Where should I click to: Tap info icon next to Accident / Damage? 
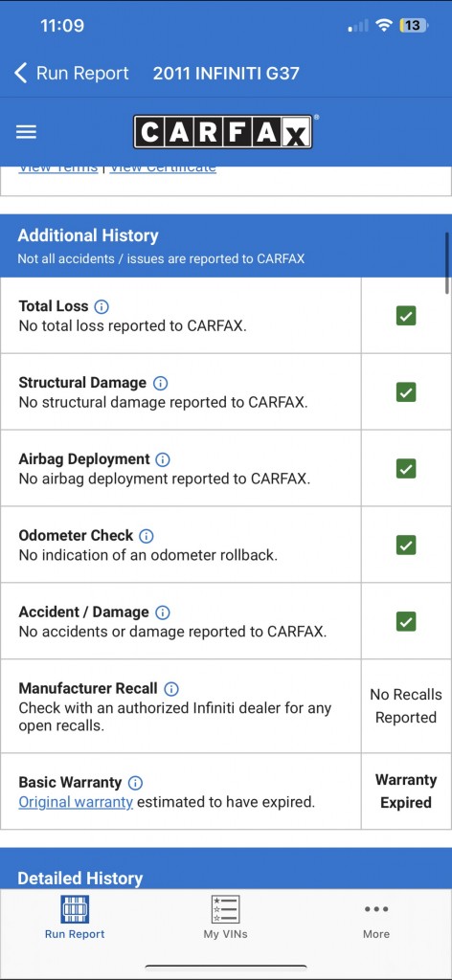(x=163, y=612)
